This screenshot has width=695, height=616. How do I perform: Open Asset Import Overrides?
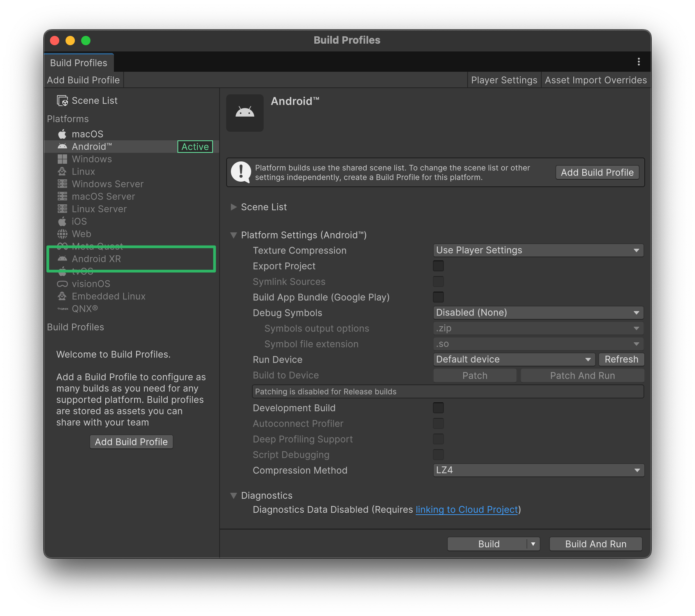point(596,80)
